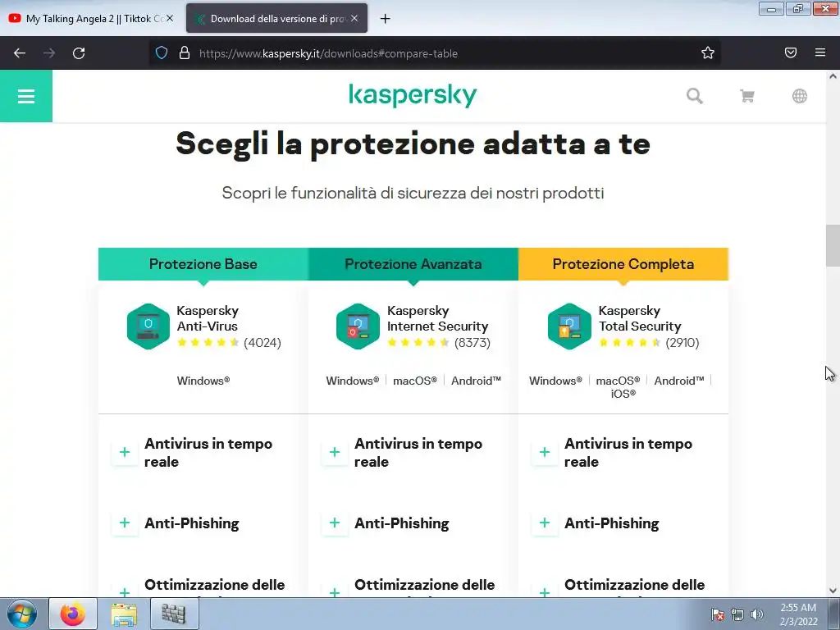Click 'Scegli la protezione adatta a te' heading
This screenshot has height=630, width=840.
413,144
